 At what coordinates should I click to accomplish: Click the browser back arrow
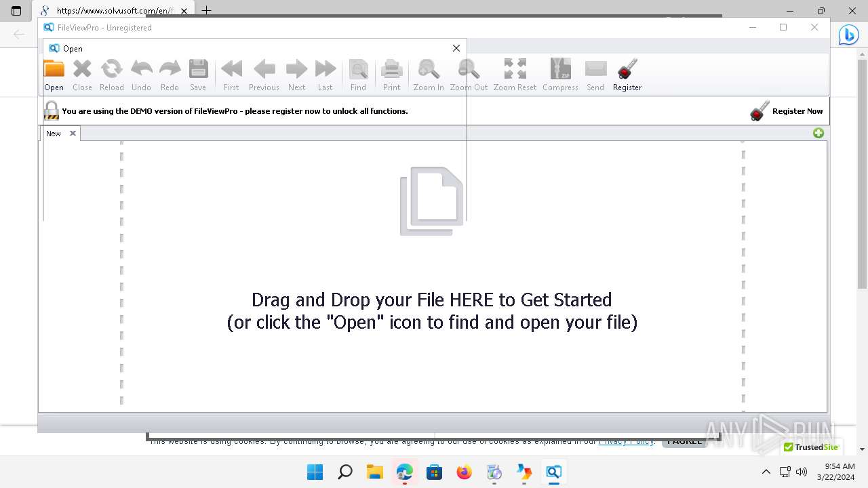tap(19, 34)
